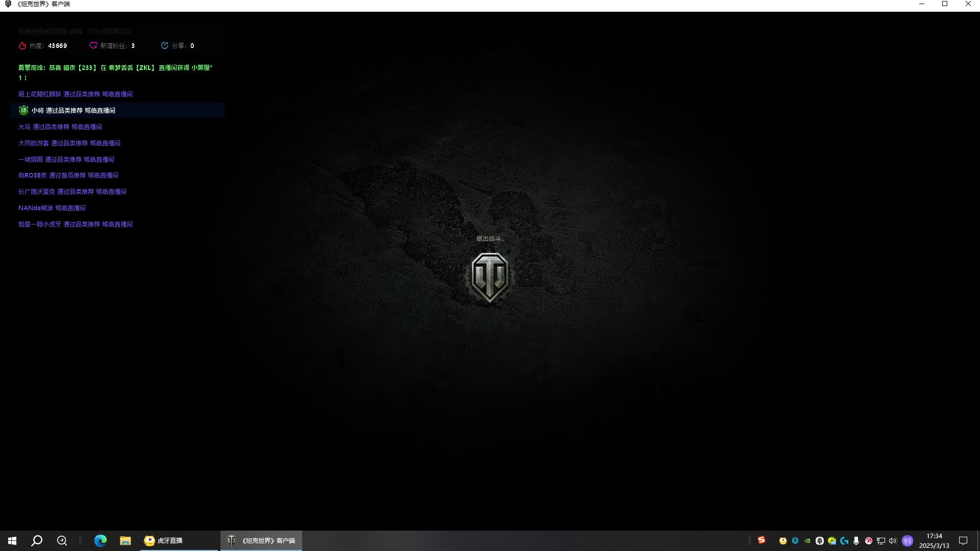Click the pink heart new fans icon

click(x=93, y=46)
